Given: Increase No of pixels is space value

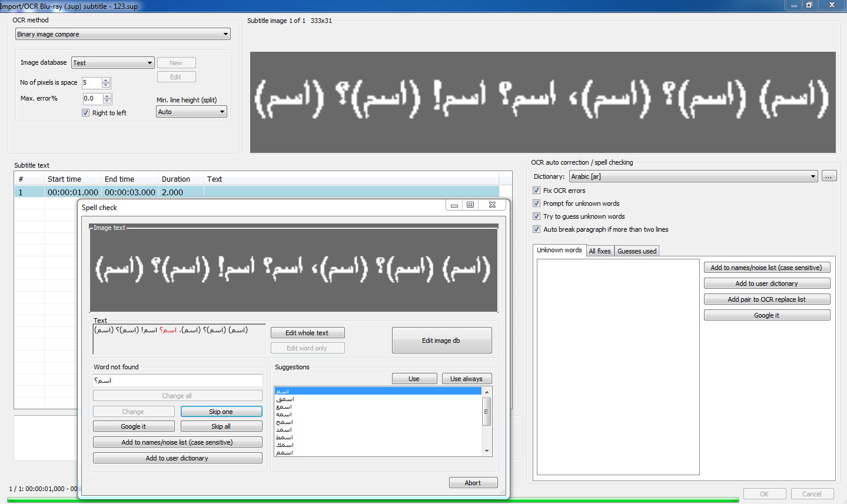Looking at the screenshot, I should coord(107,80).
